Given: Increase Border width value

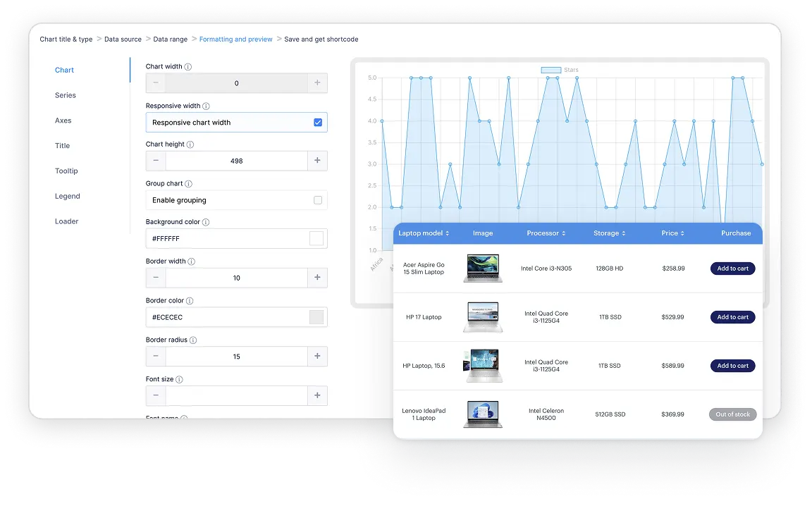Looking at the screenshot, I should click(317, 278).
